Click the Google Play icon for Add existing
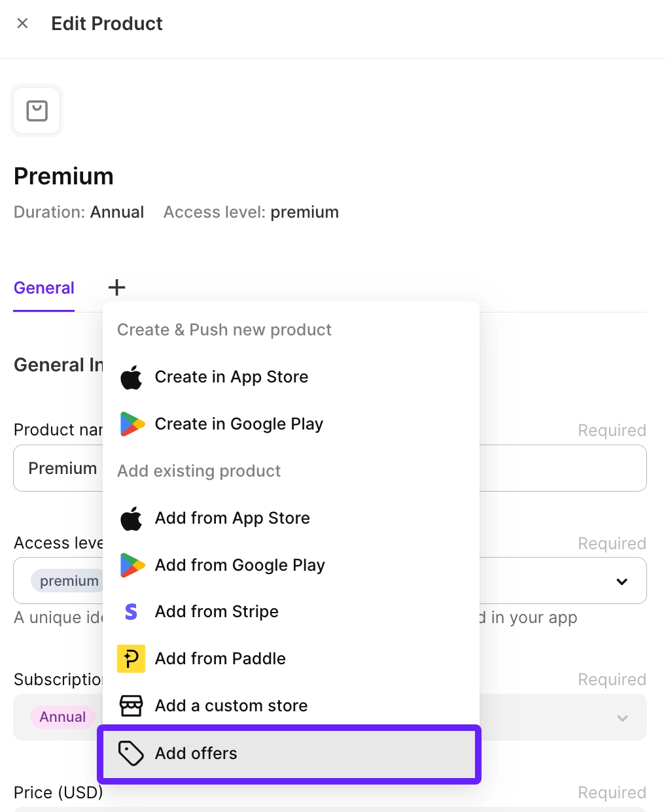 pyautogui.click(x=131, y=565)
